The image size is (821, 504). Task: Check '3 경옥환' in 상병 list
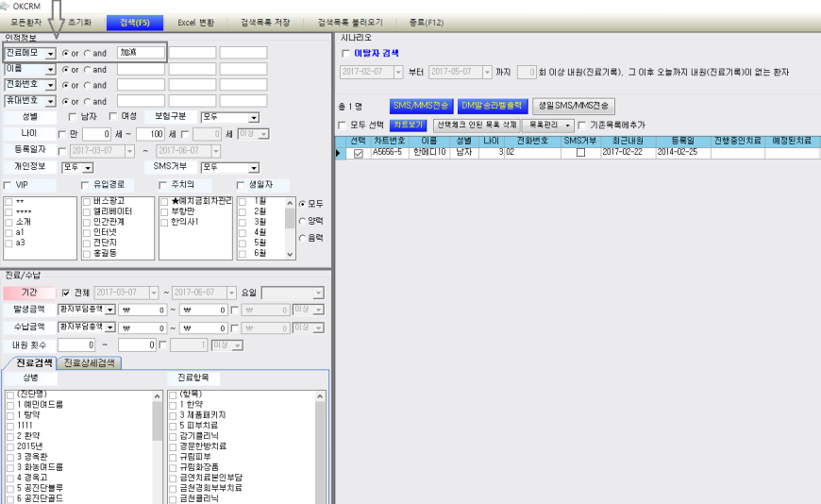10,458
